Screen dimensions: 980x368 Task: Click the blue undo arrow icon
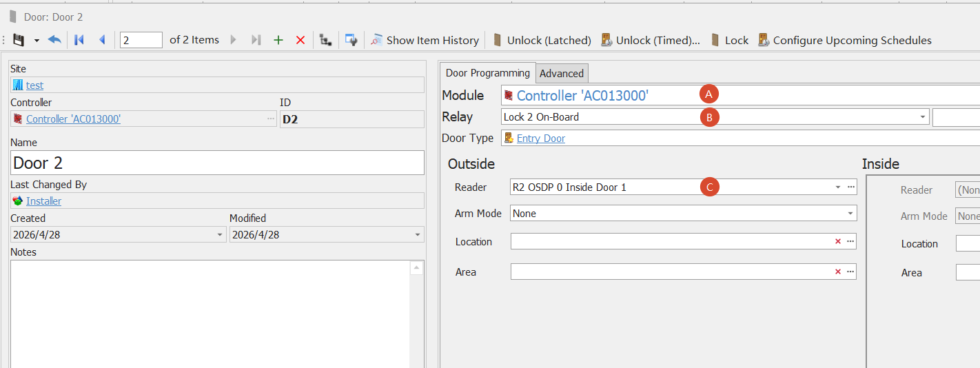[x=54, y=40]
